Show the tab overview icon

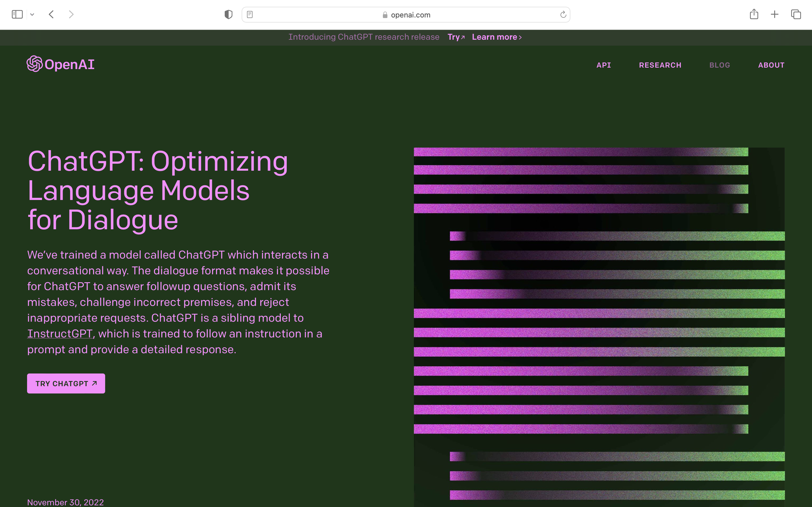796,14
